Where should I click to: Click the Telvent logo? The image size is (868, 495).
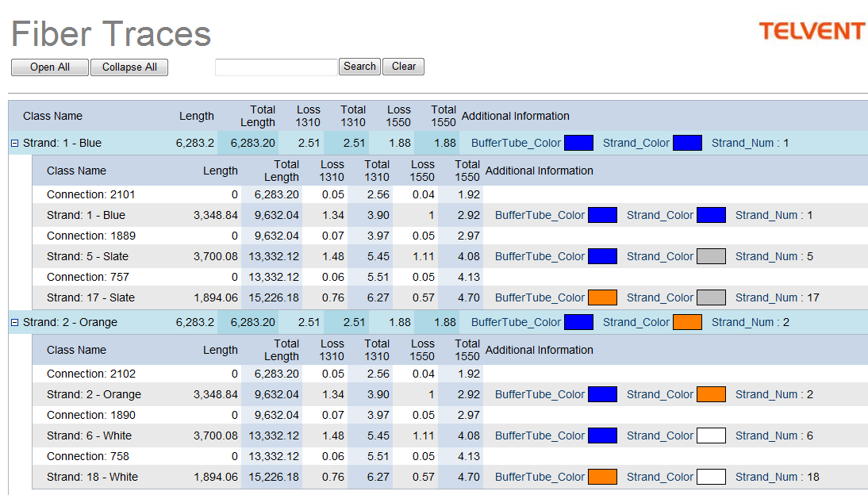(x=812, y=31)
